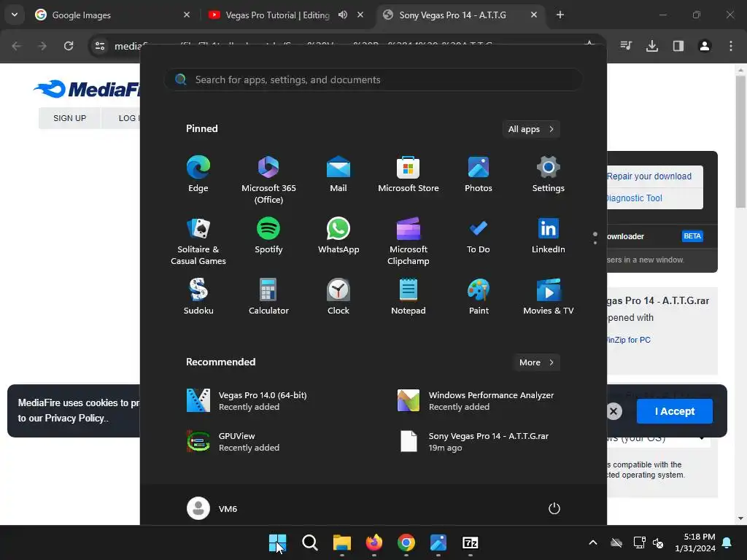
Task: Open Photos app on the taskbar
Action: pos(438,542)
